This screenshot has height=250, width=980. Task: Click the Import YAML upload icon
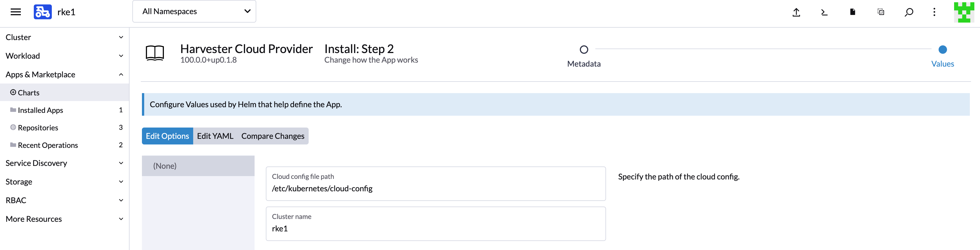[x=796, y=12]
